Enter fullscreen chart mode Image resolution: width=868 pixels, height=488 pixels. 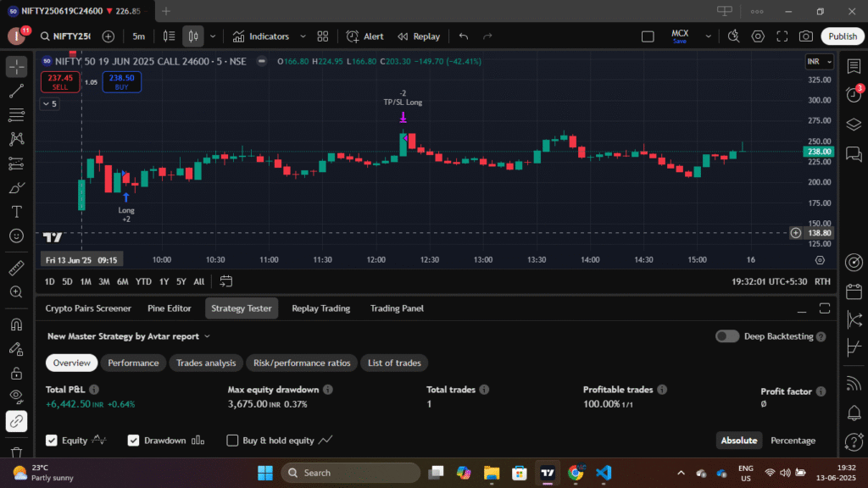[782, 36]
